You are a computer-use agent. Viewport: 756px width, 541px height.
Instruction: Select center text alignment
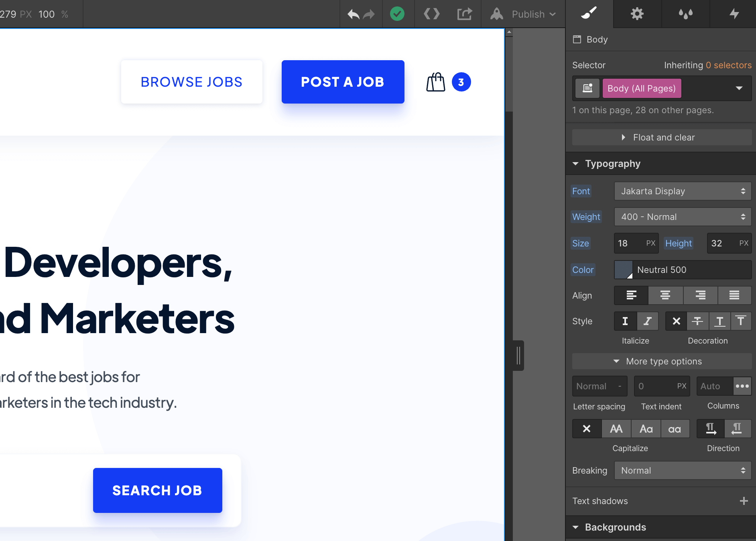tap(665, 295)
